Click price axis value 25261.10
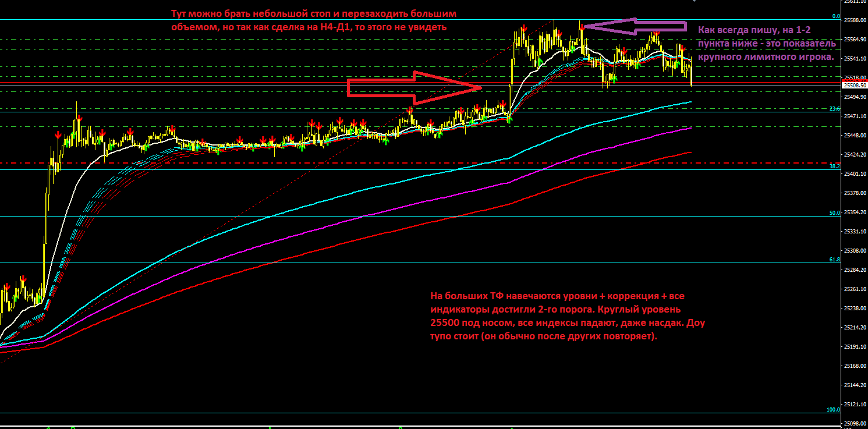Image resolution: width=868 pixels, height=429 pixels. (x=854, y=289)
